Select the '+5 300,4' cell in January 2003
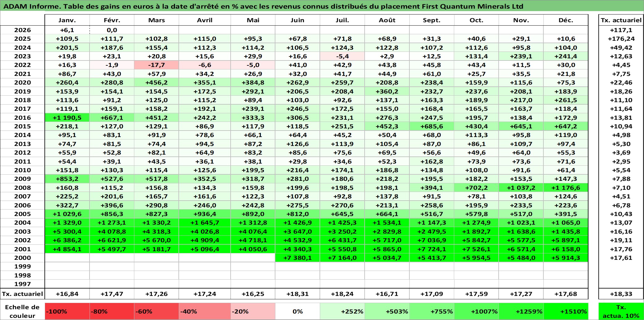Viewport: 644px width, 320px height. pyautogui.click(x=67, y=231)
